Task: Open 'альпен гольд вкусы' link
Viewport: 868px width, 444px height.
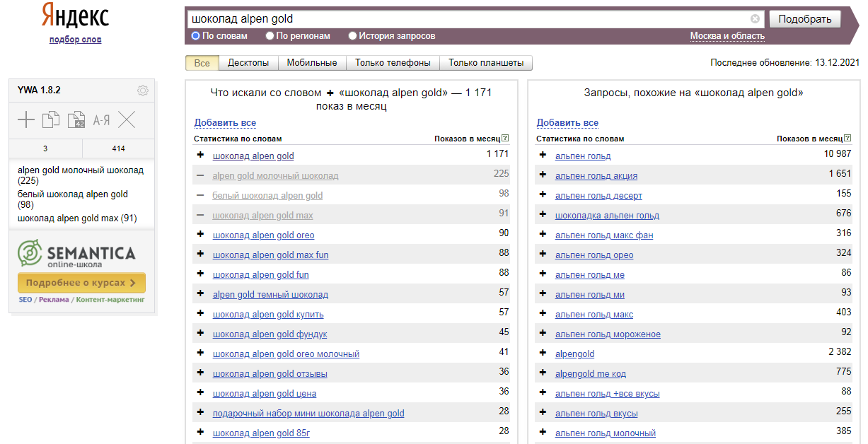Action: click(x=596, y=414)
